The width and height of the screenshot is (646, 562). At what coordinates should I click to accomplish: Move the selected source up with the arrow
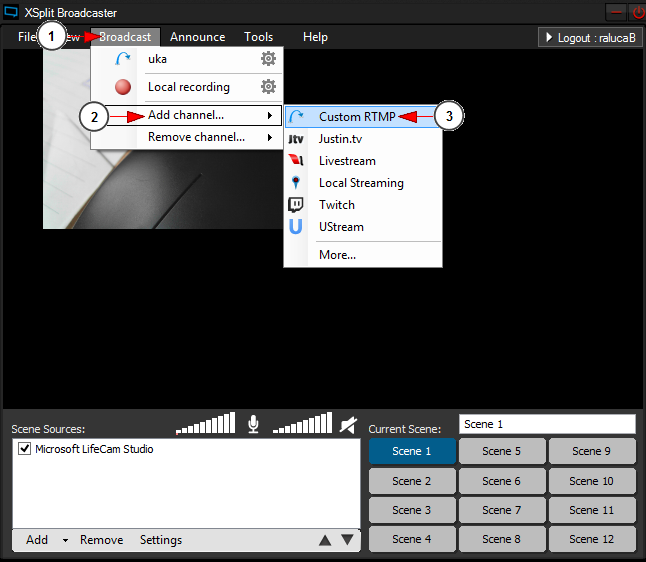[x=325, y=540]
